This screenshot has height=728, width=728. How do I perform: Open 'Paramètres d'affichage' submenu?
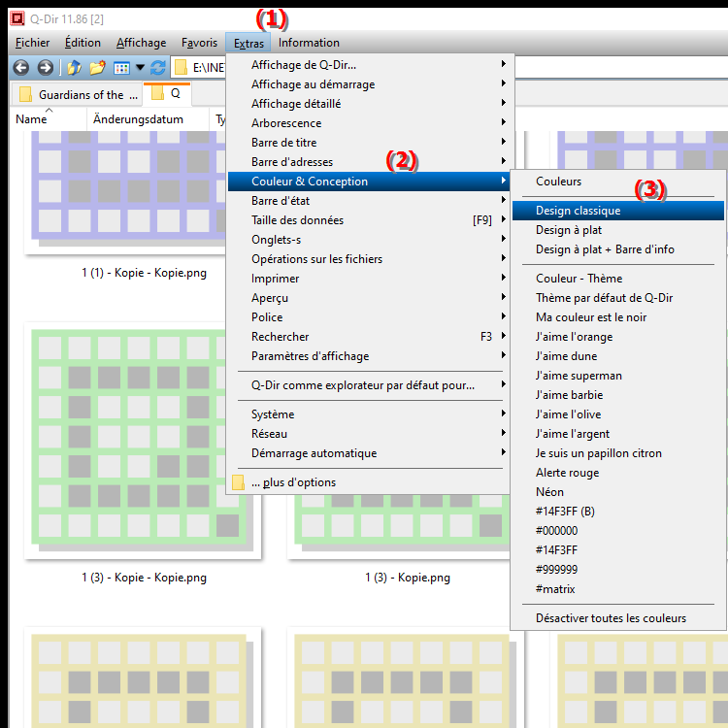tap(370, 356)
